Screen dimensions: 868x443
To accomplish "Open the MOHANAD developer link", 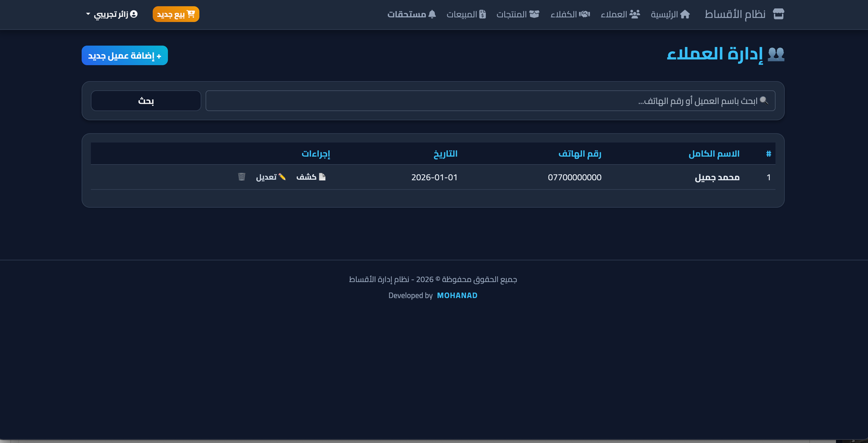I will click(x=457, y=295).
